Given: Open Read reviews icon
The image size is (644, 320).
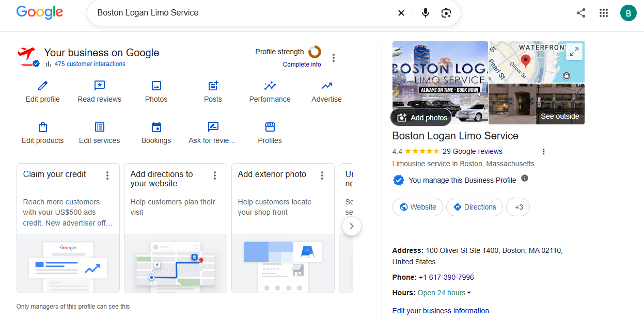Looking at the screenshot, I should coord(100,86).
